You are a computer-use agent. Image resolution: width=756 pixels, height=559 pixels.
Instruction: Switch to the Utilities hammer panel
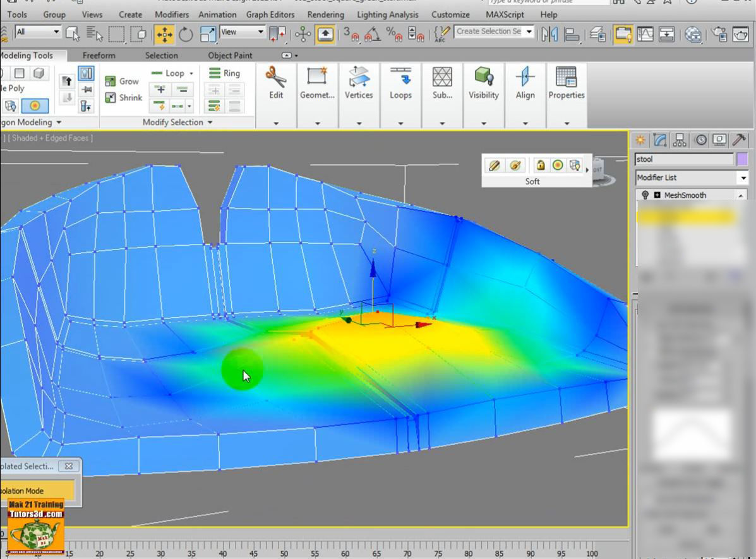[x=738, y=140]
